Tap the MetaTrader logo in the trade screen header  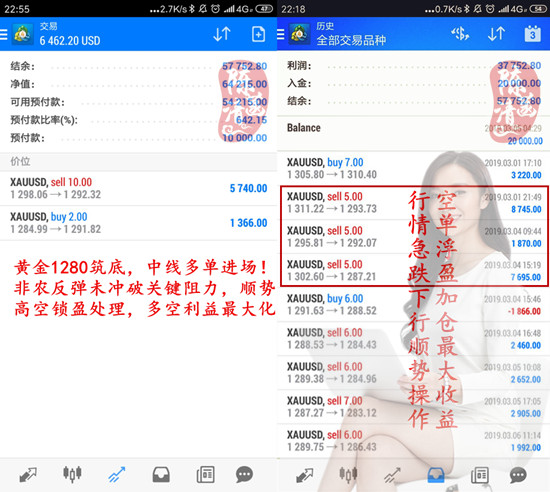22,34
